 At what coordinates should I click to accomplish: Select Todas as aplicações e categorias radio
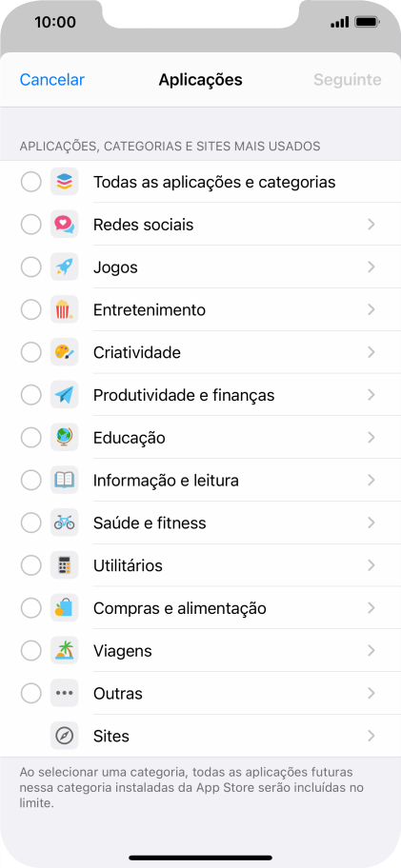[31, 182]
